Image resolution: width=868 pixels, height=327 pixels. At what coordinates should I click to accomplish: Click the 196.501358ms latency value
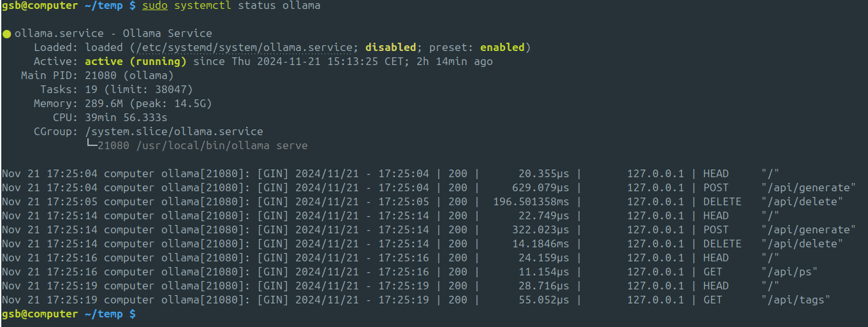point(531,202)
